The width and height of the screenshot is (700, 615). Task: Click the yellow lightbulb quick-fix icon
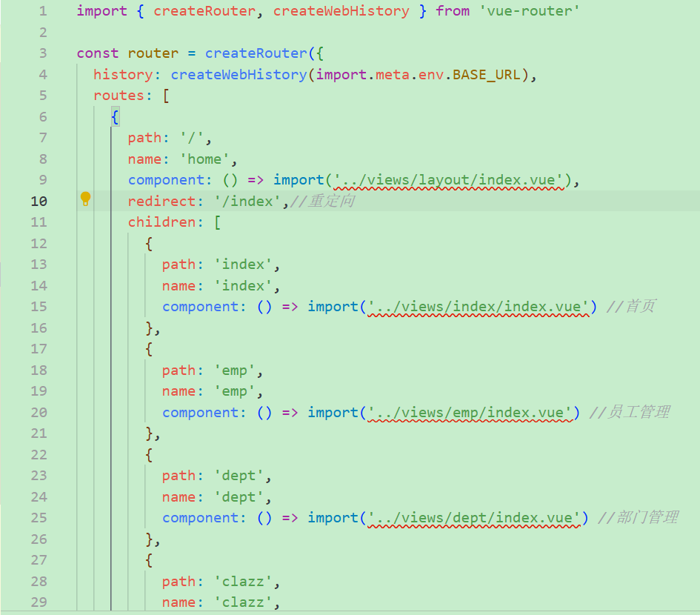coord(85,199)
